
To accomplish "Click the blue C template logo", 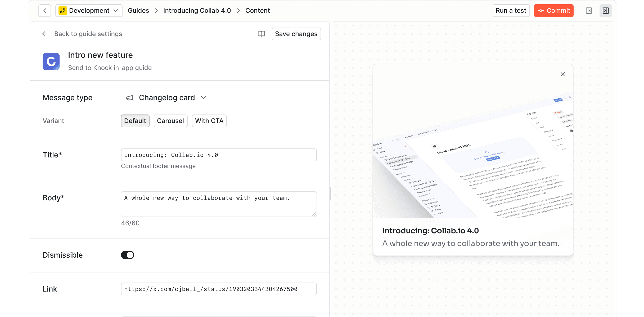I will click(x=51, y=61).
